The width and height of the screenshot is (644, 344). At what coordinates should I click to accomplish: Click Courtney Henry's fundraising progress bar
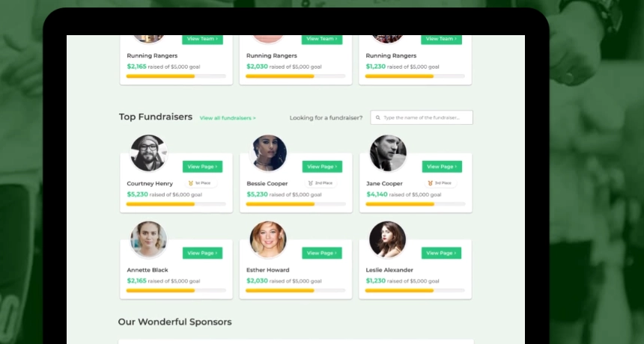click(x=176, y=203)
